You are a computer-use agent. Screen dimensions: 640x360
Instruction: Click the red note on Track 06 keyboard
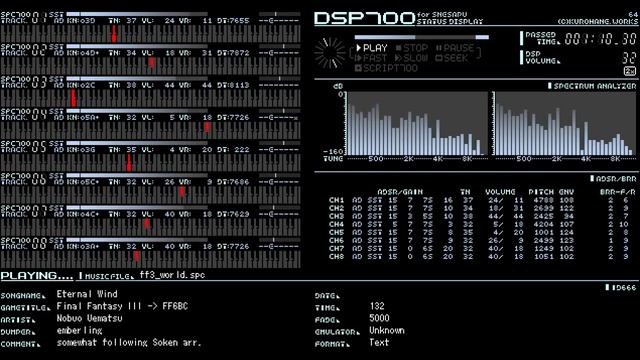click(x=182, y=192)
